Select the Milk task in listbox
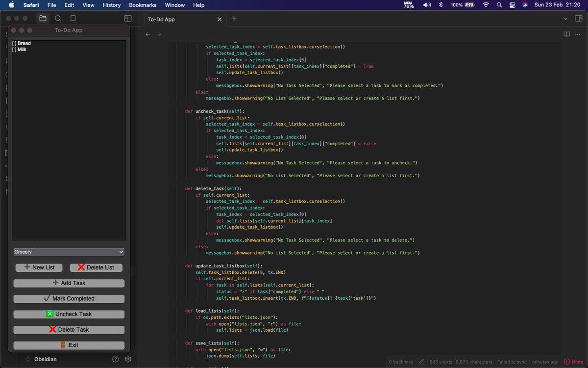 (x=20, y=50)
